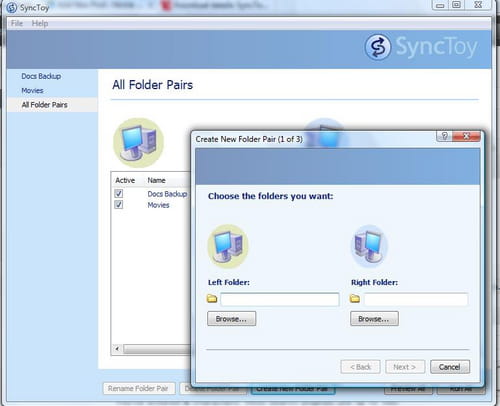
Task: Click the computer icon under All Folder Pairs
Action: coord(139,143)
